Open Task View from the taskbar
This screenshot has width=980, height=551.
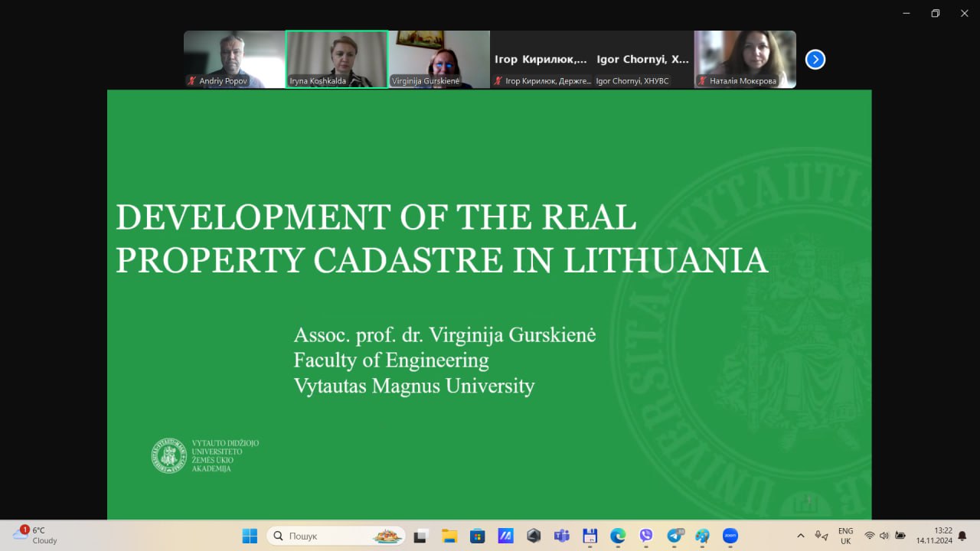point(420,536)
